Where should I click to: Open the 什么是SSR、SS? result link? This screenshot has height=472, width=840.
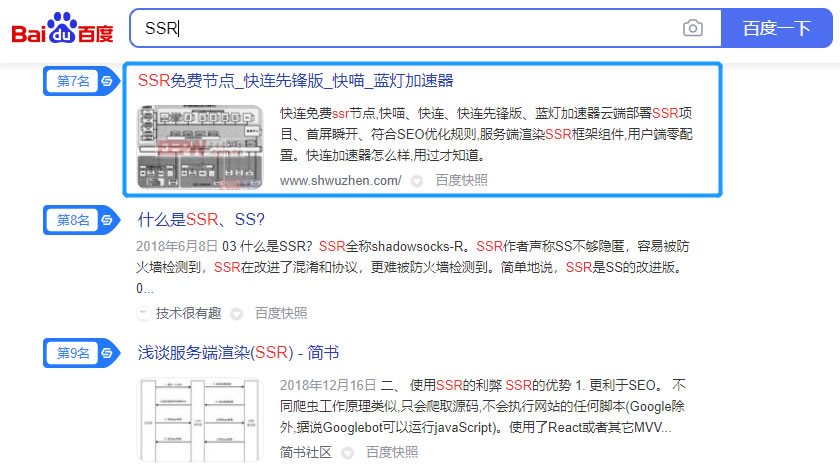201,219
